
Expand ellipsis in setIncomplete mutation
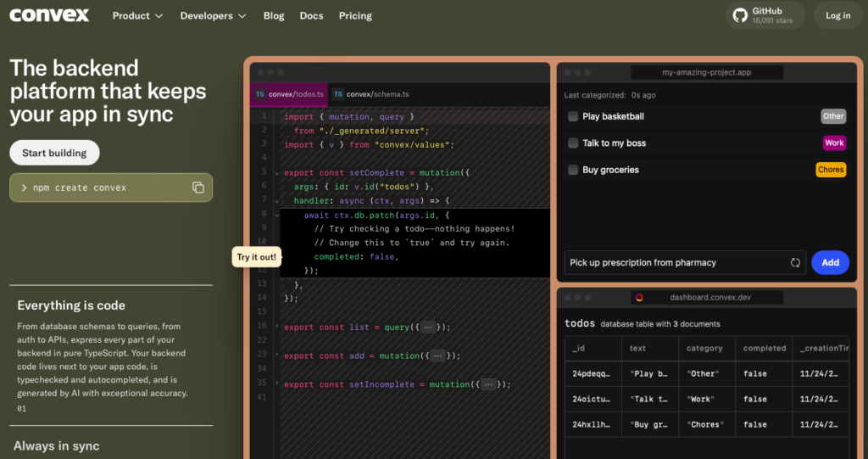(x=488, y=384)
